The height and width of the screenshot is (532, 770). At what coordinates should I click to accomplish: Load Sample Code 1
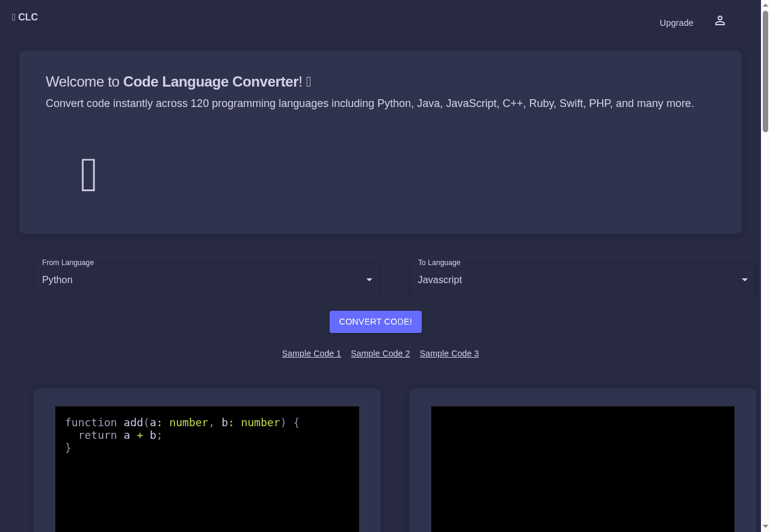(311, 353)
